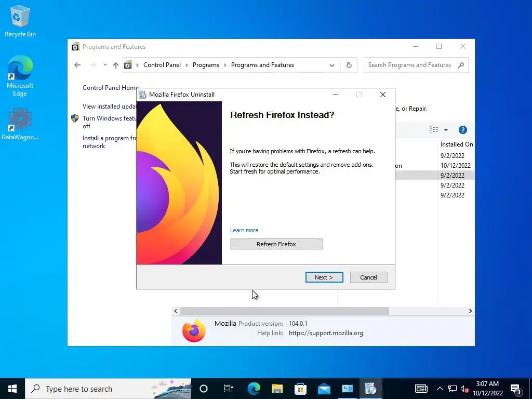Open File Explorer from the taskbar

click(x=277, y=389)
